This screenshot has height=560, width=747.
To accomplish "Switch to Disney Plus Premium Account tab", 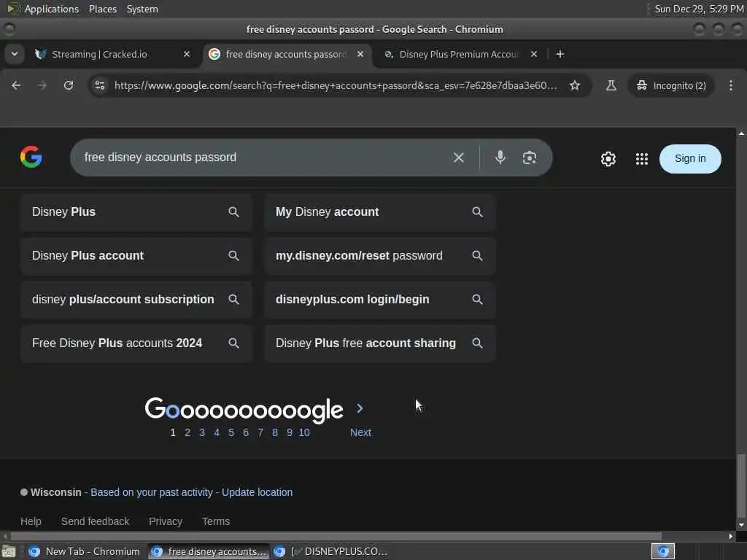I will pos(460,54).
